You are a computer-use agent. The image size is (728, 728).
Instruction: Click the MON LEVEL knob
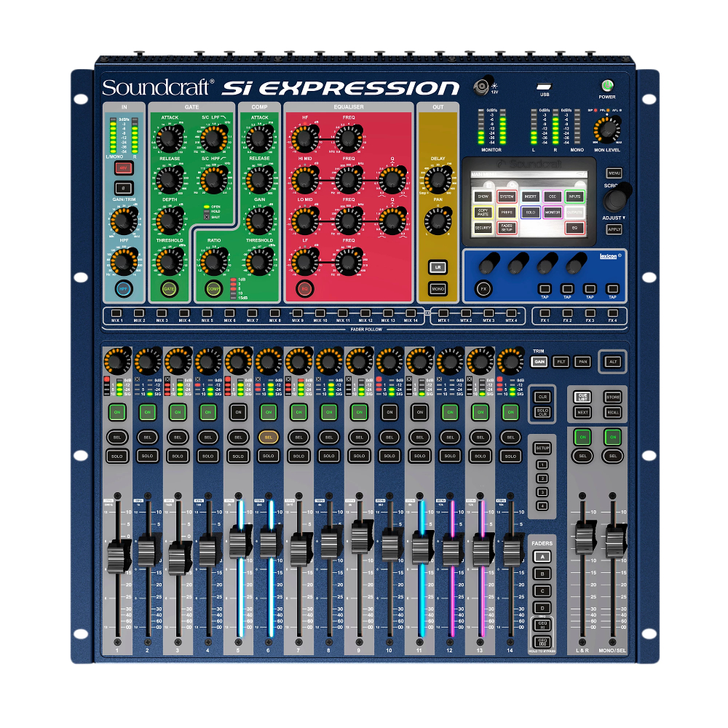[x=606, y=131]
